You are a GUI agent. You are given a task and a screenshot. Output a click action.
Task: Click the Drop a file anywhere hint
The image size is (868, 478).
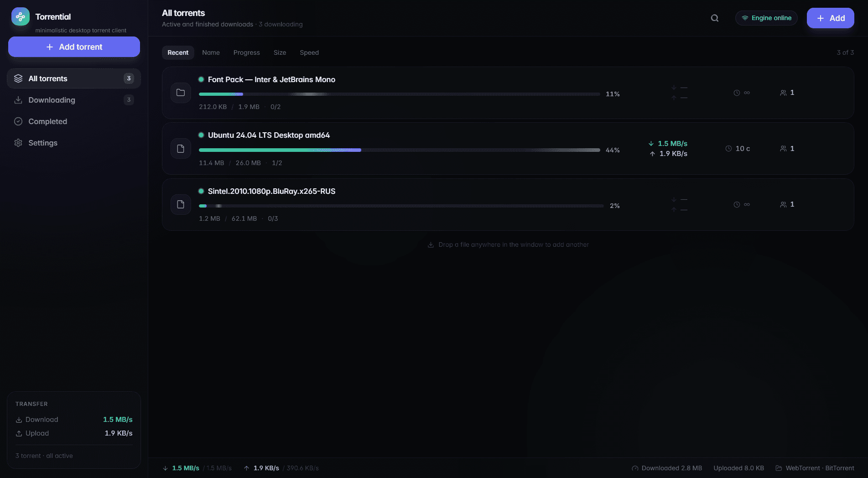[x=508, y=244]
